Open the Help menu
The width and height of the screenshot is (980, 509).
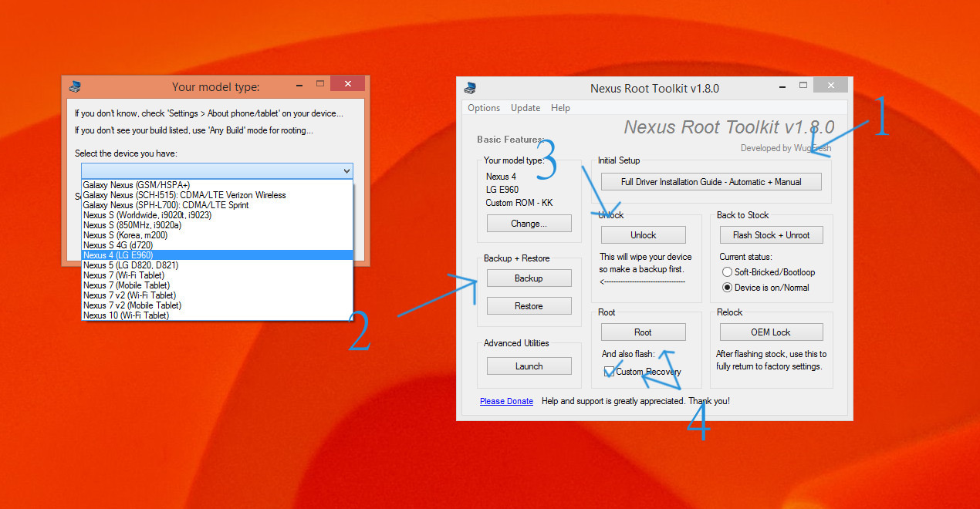(560, 108)
